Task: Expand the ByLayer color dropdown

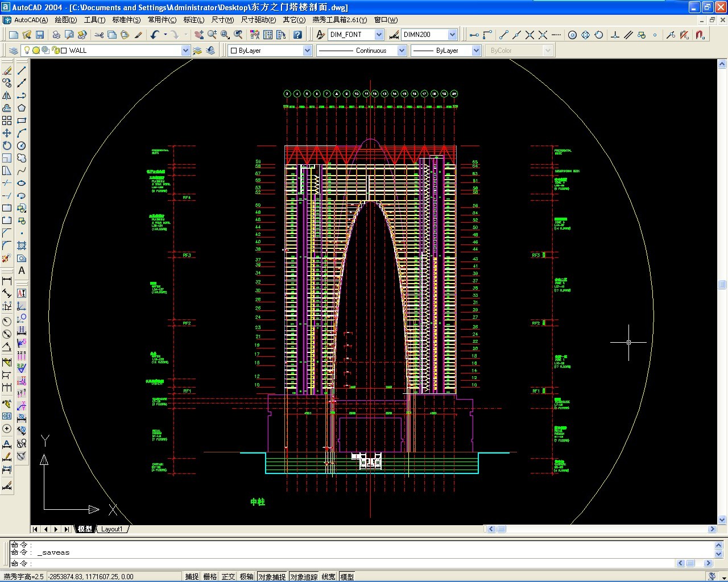Action: click(307, 51)
